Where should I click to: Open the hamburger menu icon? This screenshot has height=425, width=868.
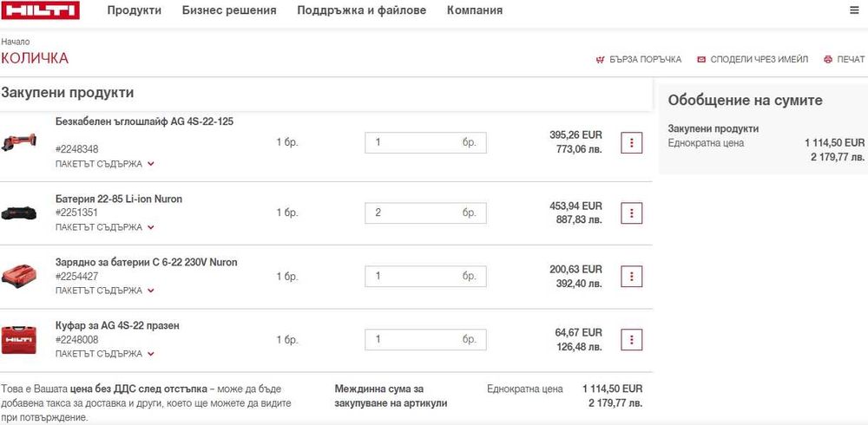click(x=854, y=10)
